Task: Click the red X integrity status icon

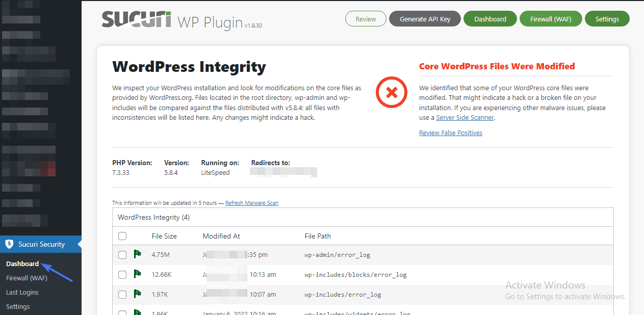Action: click(392, 92)
